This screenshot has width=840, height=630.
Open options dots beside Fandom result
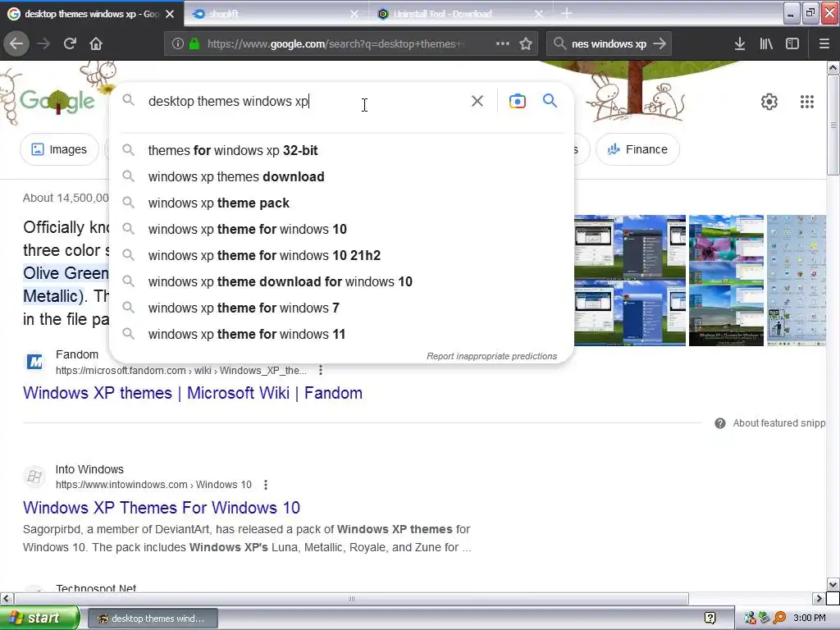click(x=321, y=370)
